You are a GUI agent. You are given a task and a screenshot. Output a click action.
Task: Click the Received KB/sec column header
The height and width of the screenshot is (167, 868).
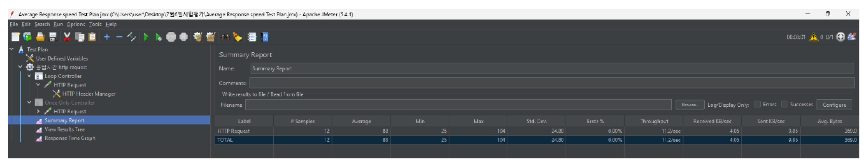click(x=712, y=121)
